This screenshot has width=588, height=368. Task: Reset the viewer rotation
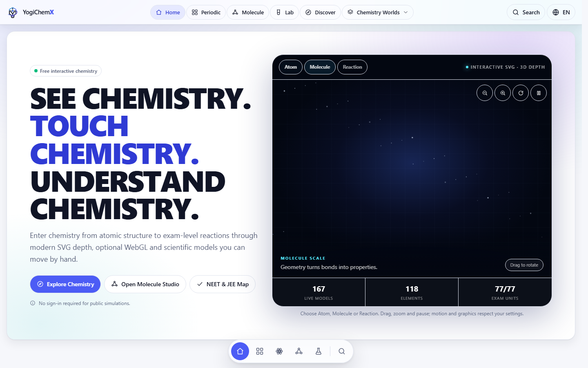(x=521, y=93)
